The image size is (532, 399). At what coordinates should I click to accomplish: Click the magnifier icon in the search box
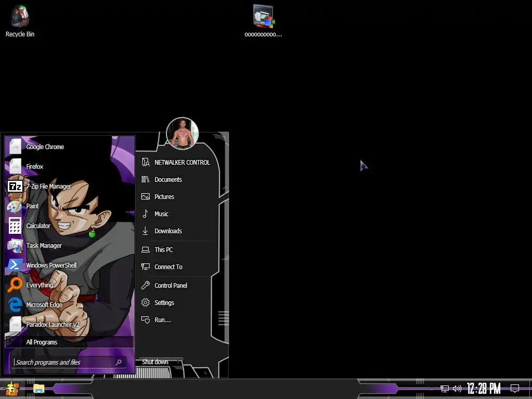coord(119,362)
